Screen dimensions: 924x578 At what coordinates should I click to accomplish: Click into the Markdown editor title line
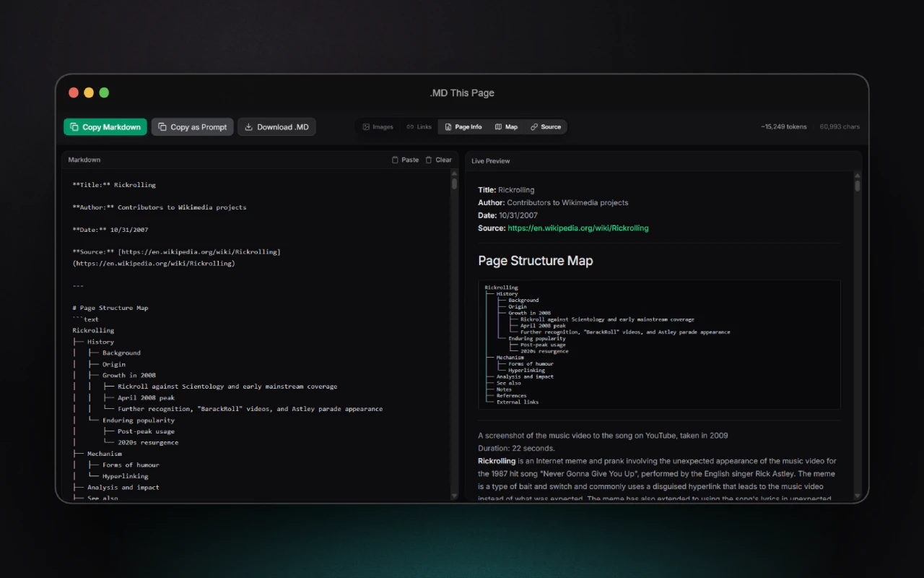coord(114,185)
